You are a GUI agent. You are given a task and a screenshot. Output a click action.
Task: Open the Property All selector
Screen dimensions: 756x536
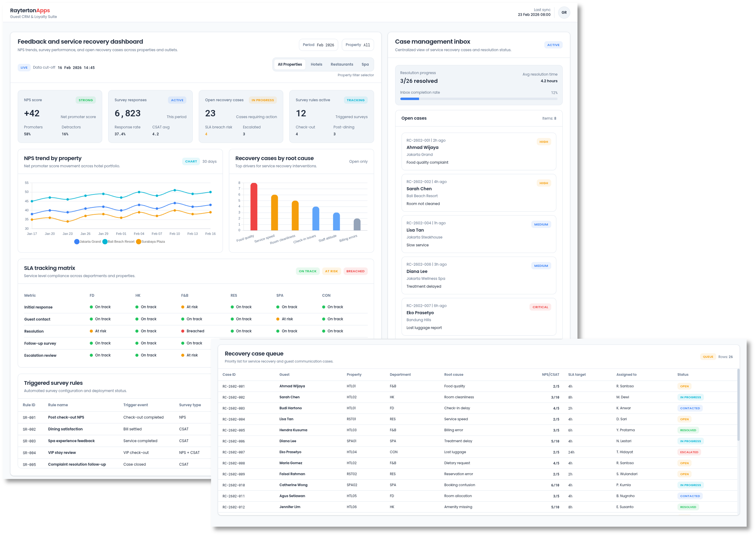[x=357, y=44]
